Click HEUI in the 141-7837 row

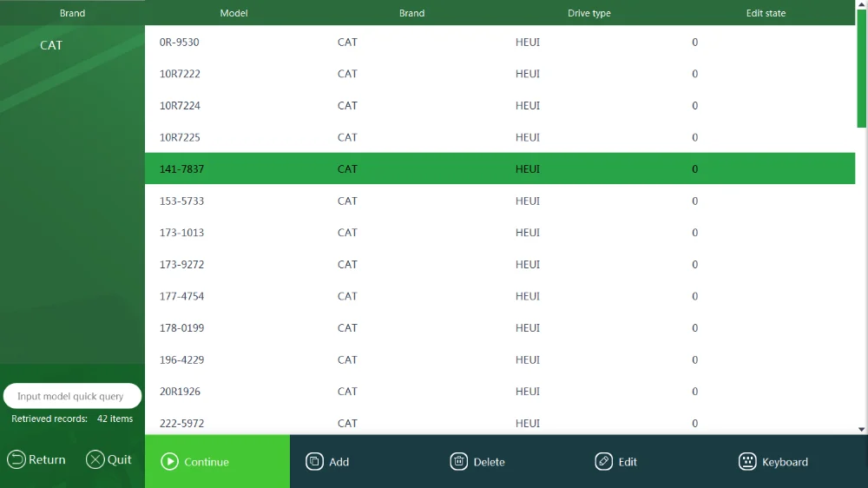coord(528,169)
